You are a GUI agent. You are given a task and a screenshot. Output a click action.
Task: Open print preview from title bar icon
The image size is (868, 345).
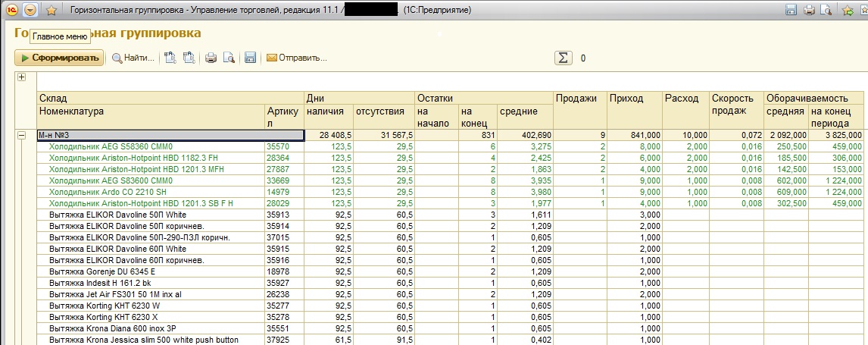(x=826, y=10)
